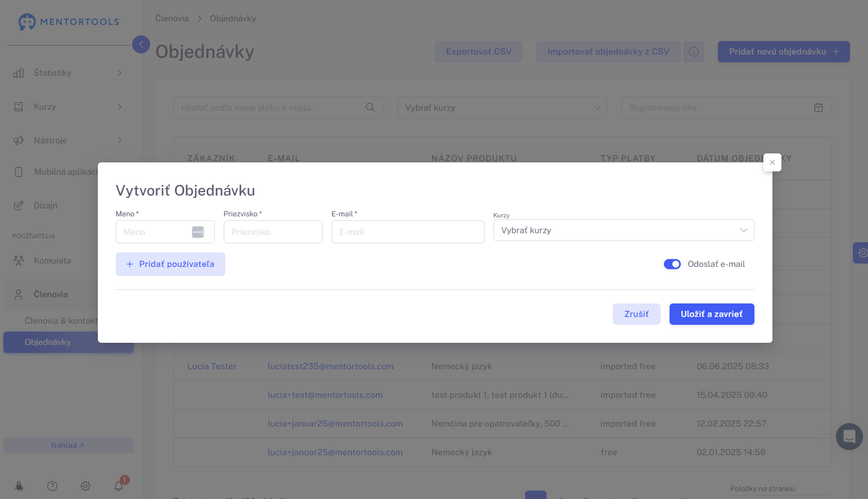The height and width of the screenshot is (499, 868).
Task: Click the help question mark icon
Action: pyautogui.click(x=52, y=486)
